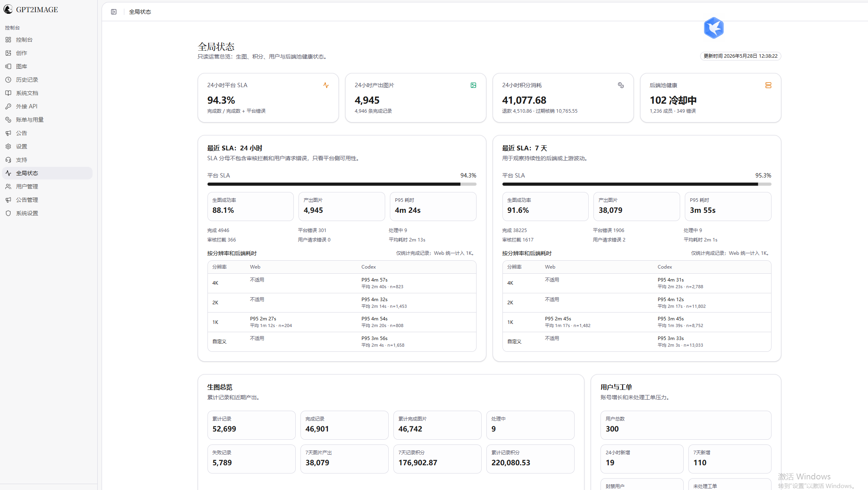Open the 创作 create icon
Image resolution: width=868 pixels, height=490 pixels.
click(8, 53)
